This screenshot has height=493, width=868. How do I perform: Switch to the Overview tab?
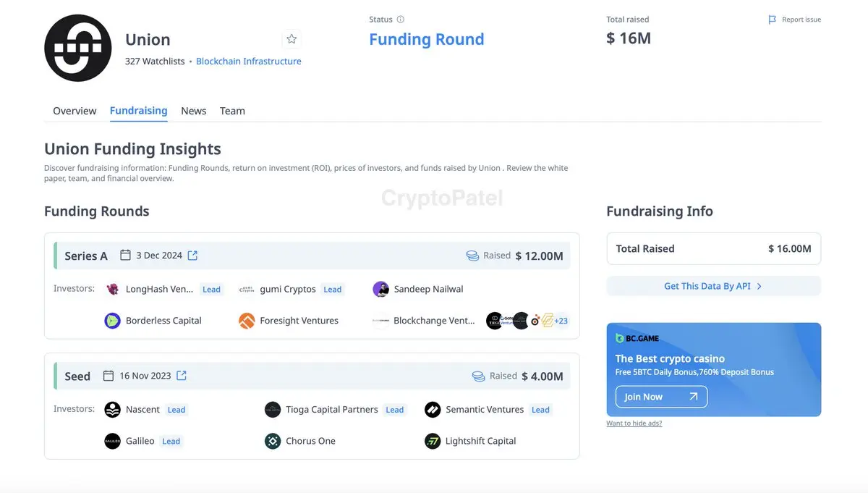click(x=75, y=111)
